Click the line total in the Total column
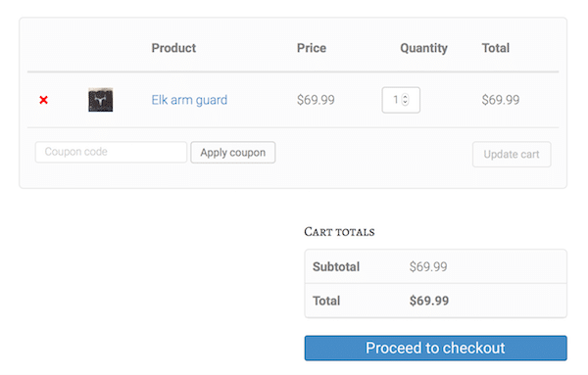Image resolution: width=588 pixels, height=375 pixels. tap(501, 100)
